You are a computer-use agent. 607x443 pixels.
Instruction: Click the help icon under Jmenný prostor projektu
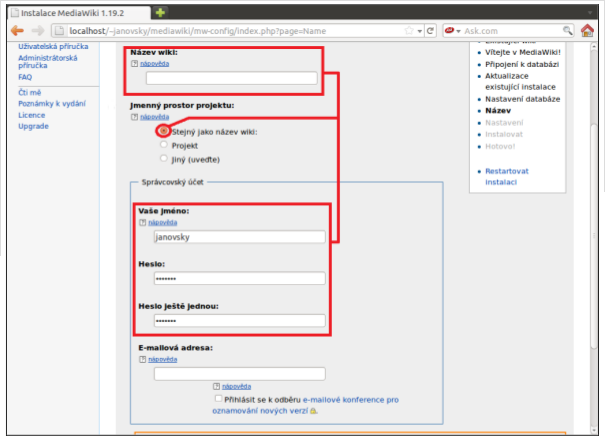134,117
